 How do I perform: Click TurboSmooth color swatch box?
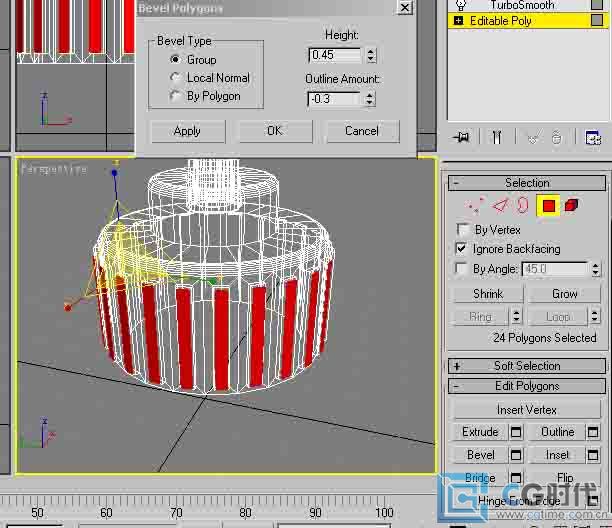click(597, 5)
